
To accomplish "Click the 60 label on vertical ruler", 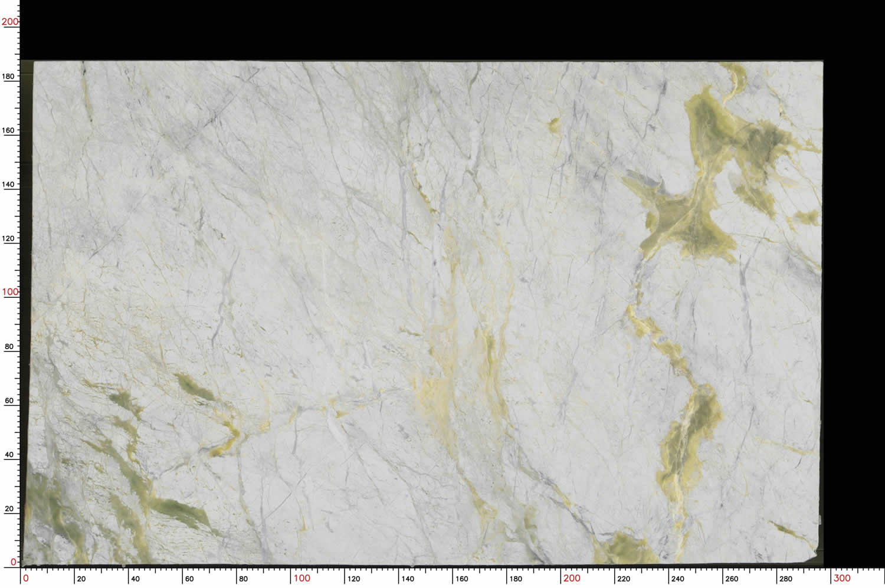I will 9,400.
